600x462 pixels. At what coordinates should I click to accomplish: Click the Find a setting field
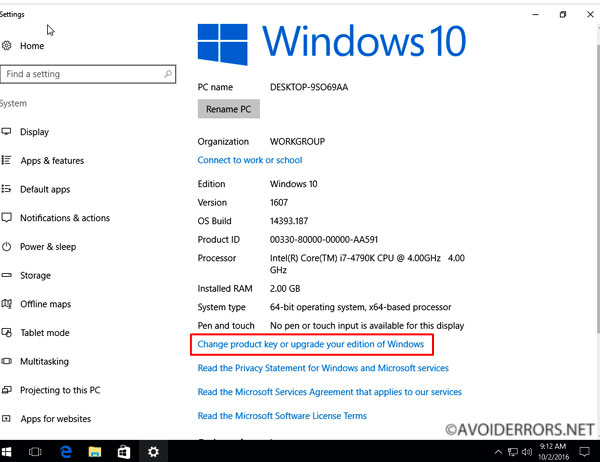click(88, 74)
